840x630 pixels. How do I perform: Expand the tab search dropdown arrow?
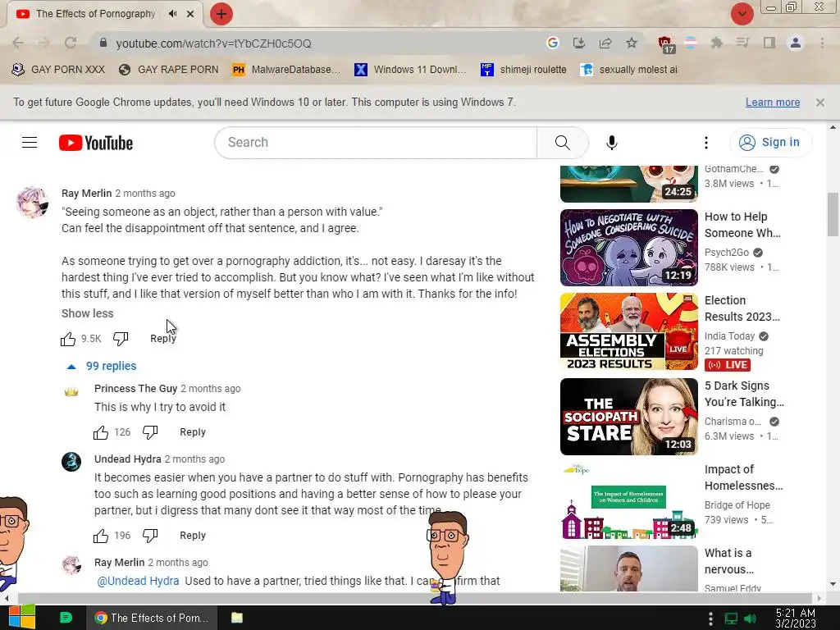pyautogui.click(x=742, y=14)
